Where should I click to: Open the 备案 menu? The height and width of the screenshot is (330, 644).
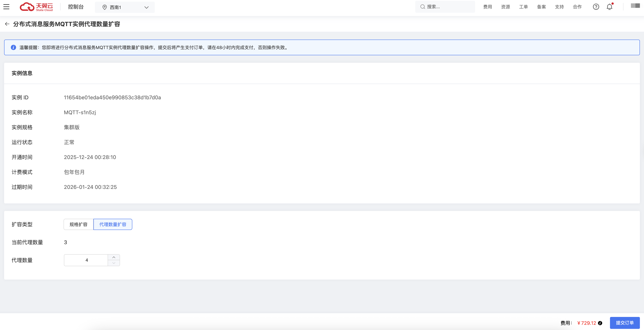[x=541, y=7]
